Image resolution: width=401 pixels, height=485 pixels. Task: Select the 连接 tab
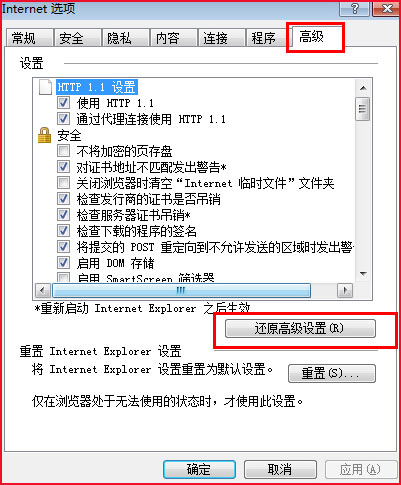(x=221, y=38)
